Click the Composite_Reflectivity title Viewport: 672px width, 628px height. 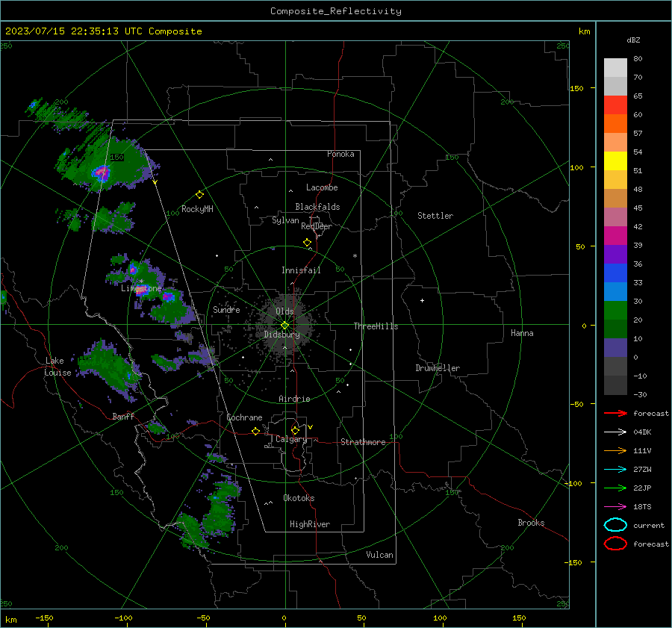(x=336, y=11)
